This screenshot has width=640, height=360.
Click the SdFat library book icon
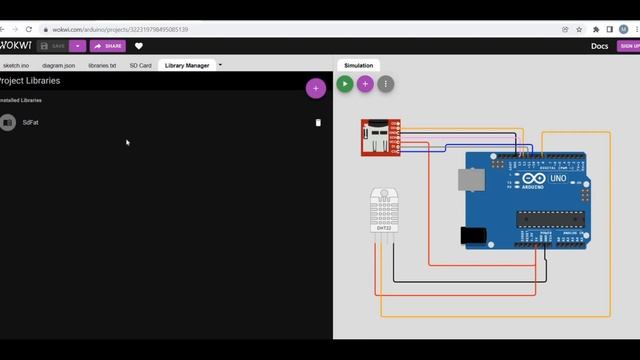[x=8, y=122]
